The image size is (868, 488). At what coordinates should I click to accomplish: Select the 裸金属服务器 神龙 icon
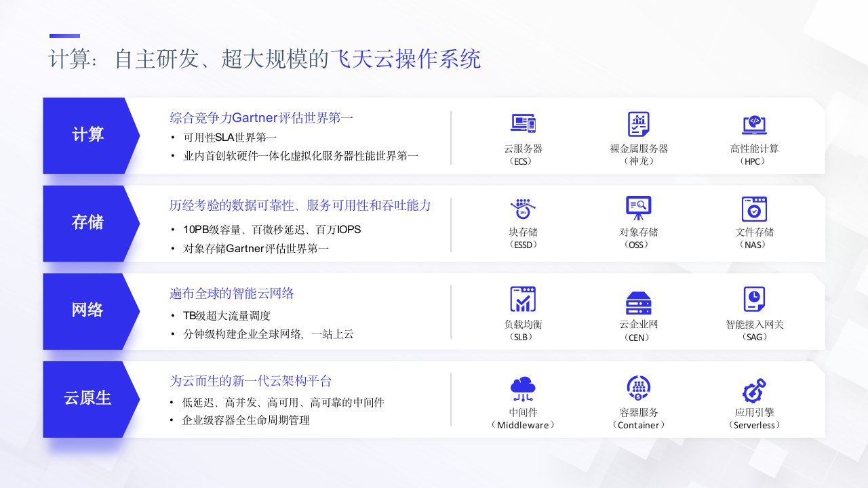click(638, 124)
